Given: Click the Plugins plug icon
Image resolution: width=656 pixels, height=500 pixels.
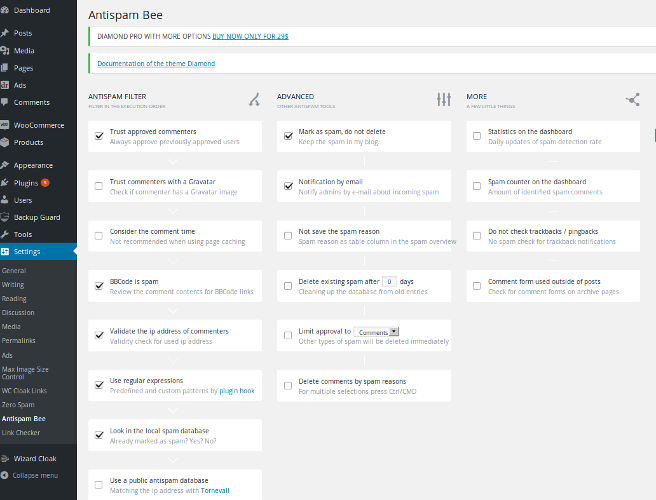Looking at the screenshot, I should [x=5, y=183].
